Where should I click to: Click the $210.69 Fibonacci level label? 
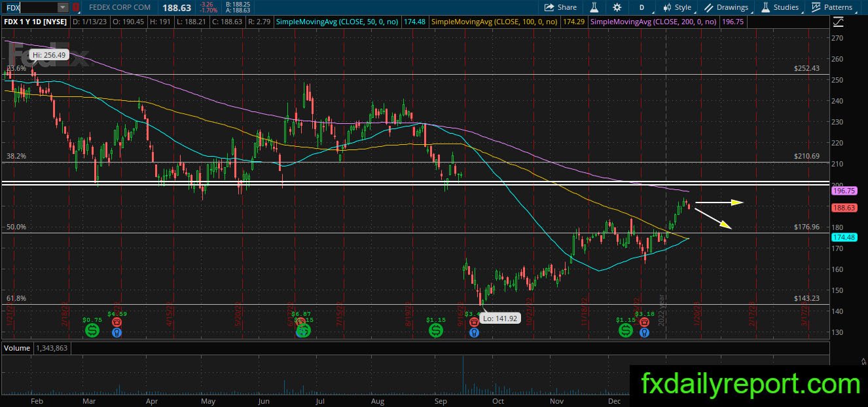(806, 156)
